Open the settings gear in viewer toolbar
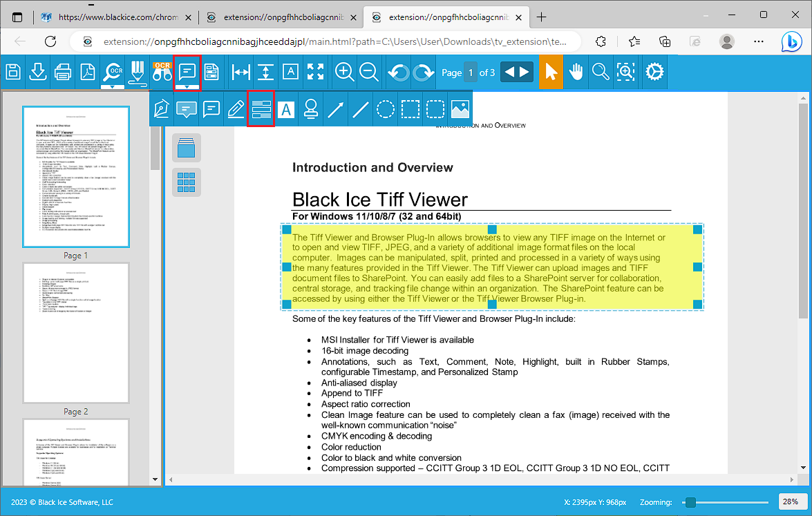Image resolution: width=812 pixels, height=516 pixels. pos(654,72)
